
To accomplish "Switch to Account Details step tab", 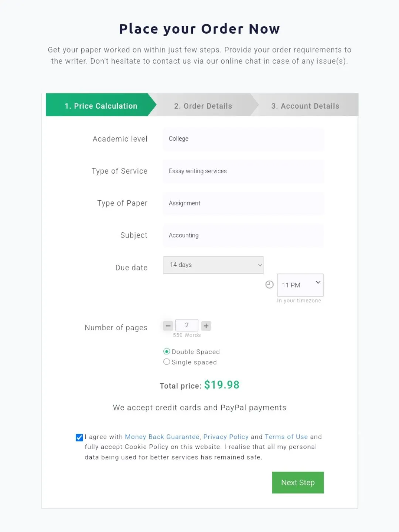I will point(305,106).
